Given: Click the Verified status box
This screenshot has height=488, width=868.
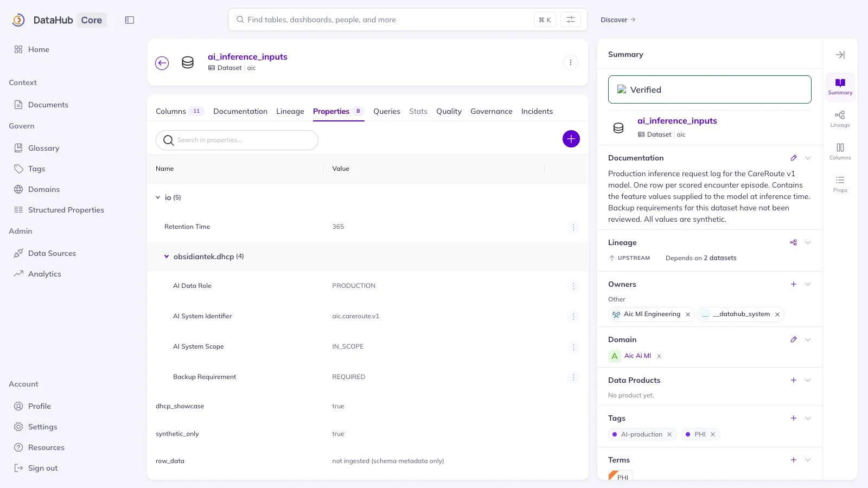Looking at the screenshot, I should point(710,89).
